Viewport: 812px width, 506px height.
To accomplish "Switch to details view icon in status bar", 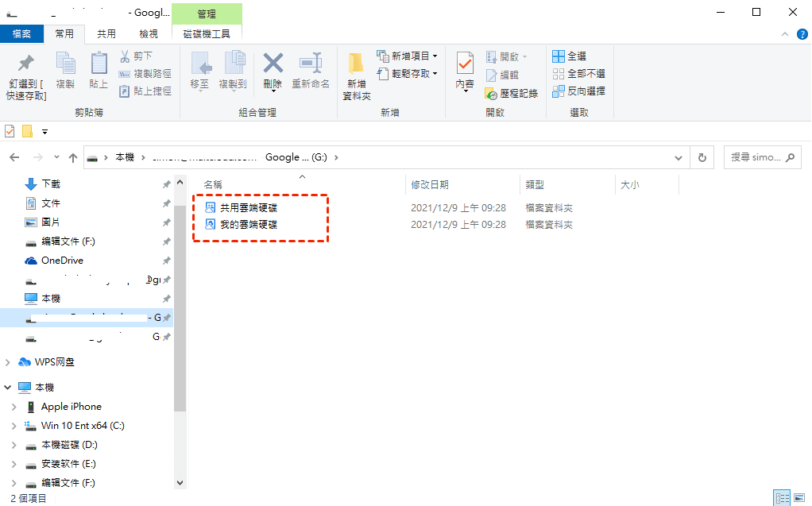I will click(x=782, y=498).
